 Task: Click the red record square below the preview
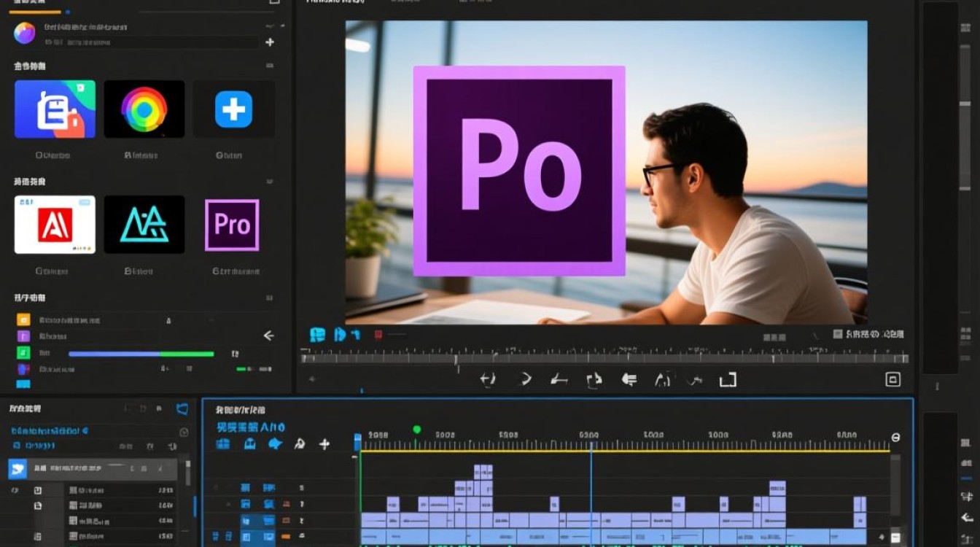(378, 335)
